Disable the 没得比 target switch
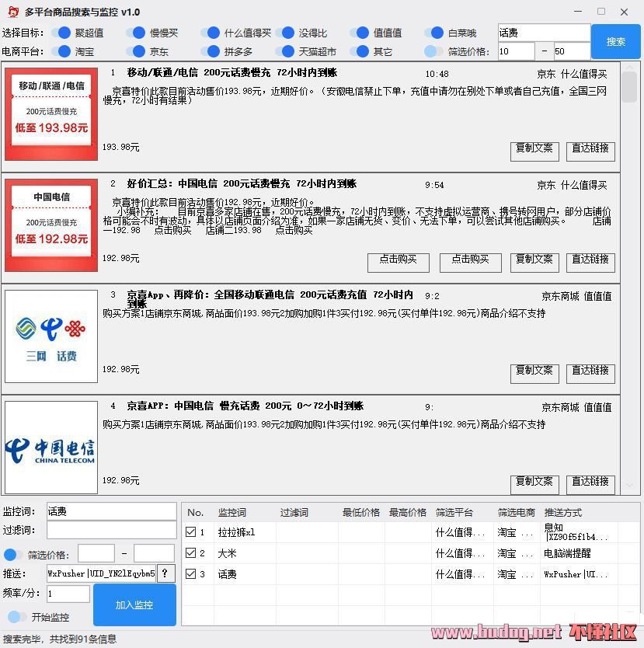Screen dimensions: 644x648 tap(284, 33)
